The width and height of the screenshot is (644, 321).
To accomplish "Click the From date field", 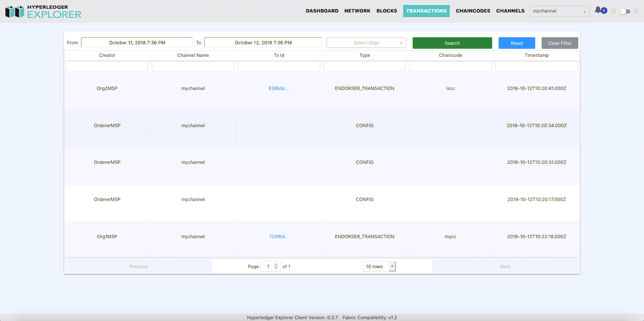I will tap(137, 42).
